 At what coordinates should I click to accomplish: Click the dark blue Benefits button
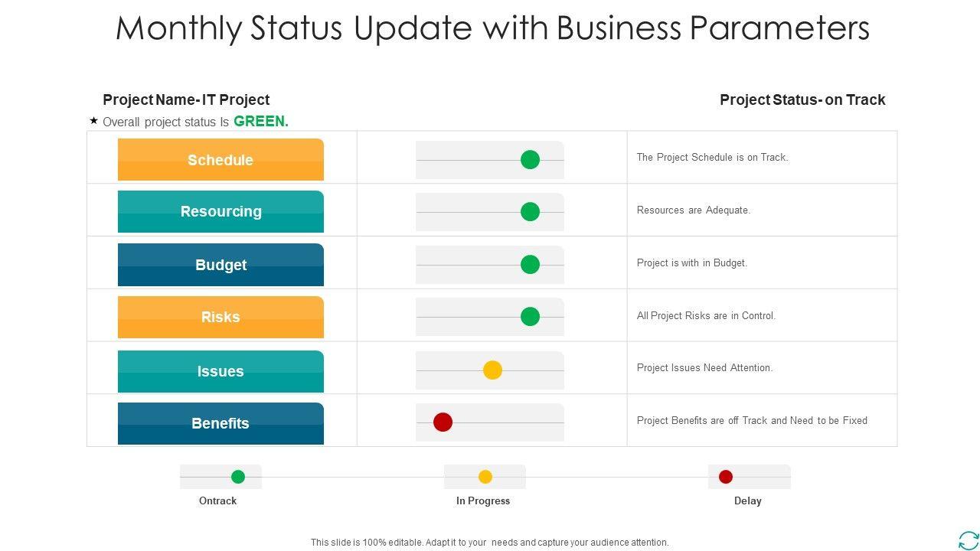click(220, 423)
